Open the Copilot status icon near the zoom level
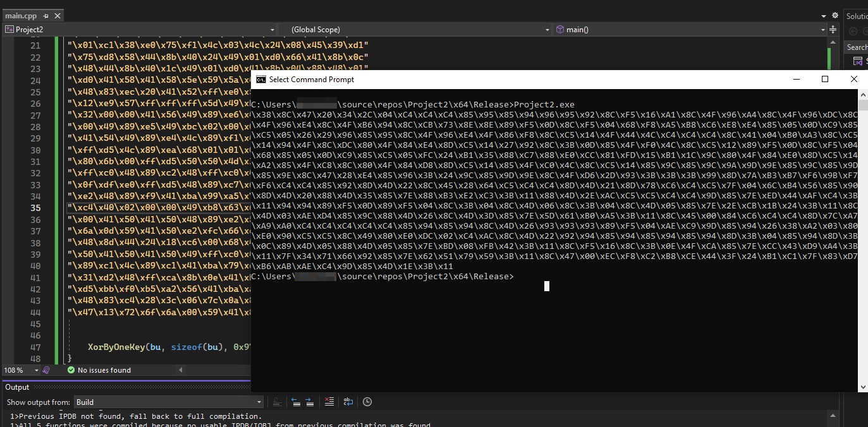This screenshot has height=427, width=868. 46,371
